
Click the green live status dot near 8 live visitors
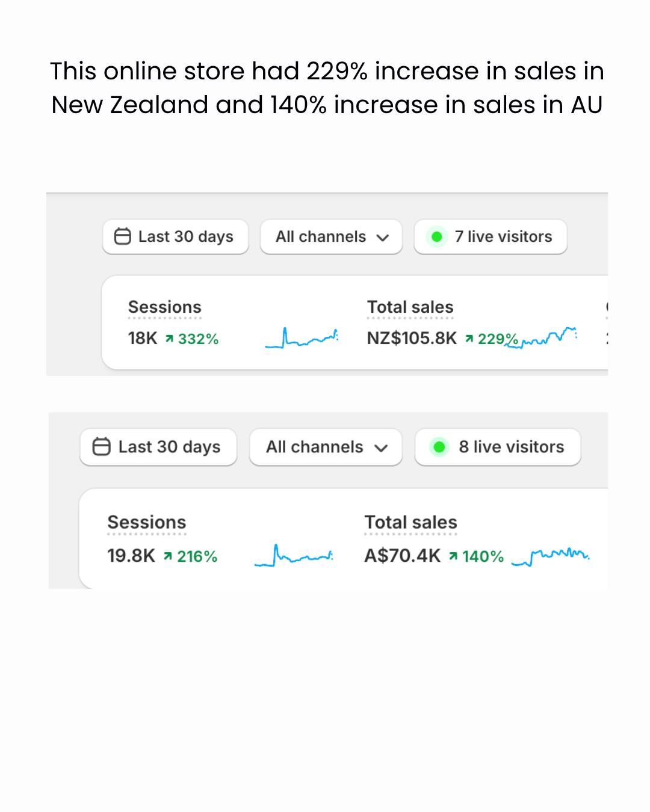point(439,447)
